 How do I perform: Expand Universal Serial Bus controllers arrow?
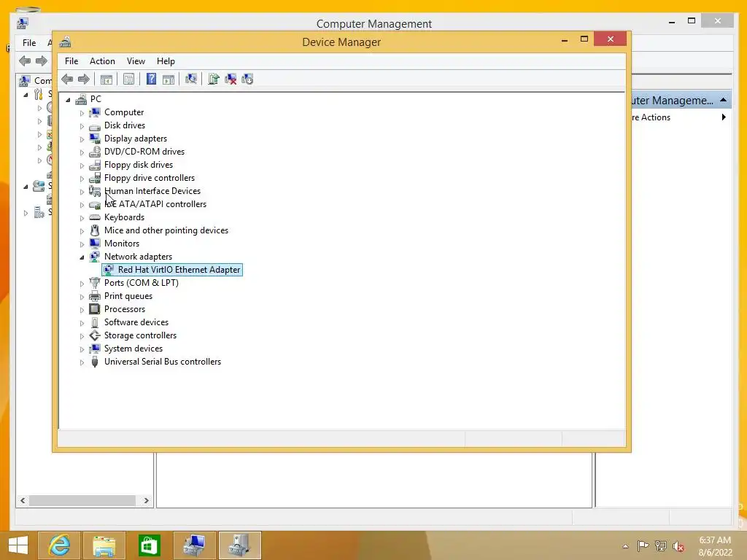pos(82,362)
